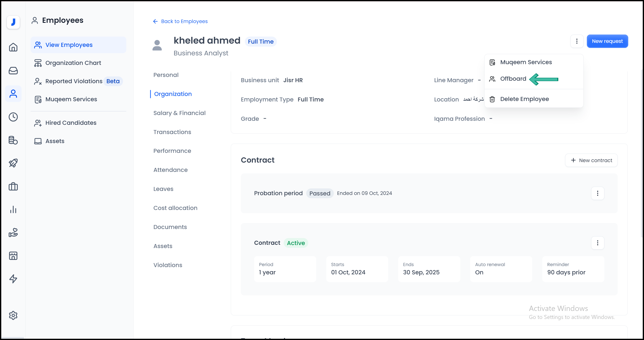This screenshot has width=644, height=340.
Task: Add a New contract button
Action: coord(591,160)
